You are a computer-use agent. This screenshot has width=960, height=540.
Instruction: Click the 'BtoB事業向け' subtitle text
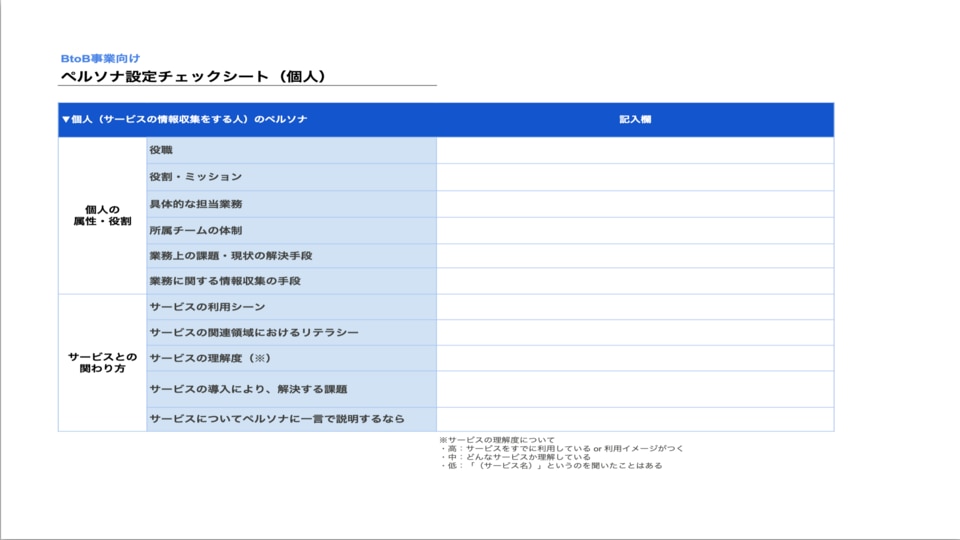point(100,59)
